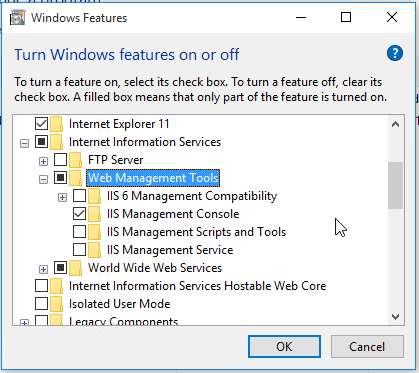Viewport: 419px width, 373px height.
Task: Expand the World Wide Web Services node
Action: click(x=43, y=269)
